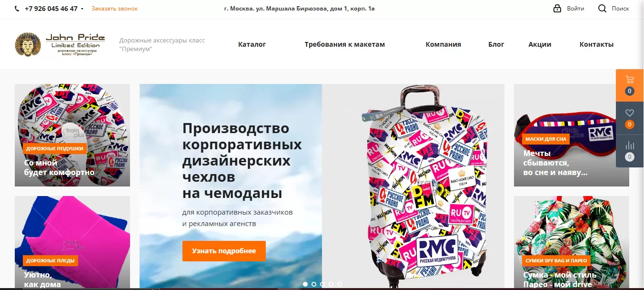The height and width of the screenshot is (290, 644).
Task: Go to Требования к макетам page
Action: 345,44
